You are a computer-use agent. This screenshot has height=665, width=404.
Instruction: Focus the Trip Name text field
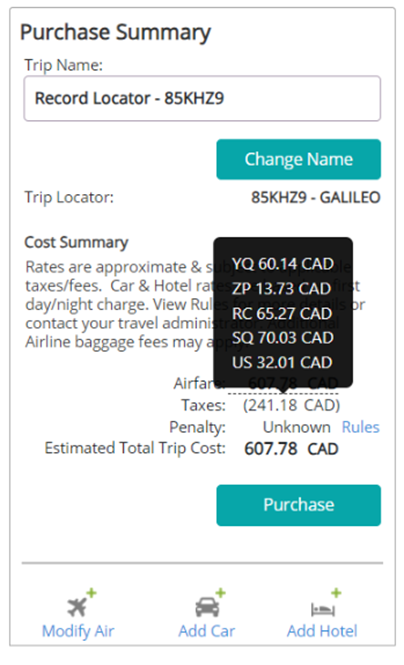[x=202, y=98]
